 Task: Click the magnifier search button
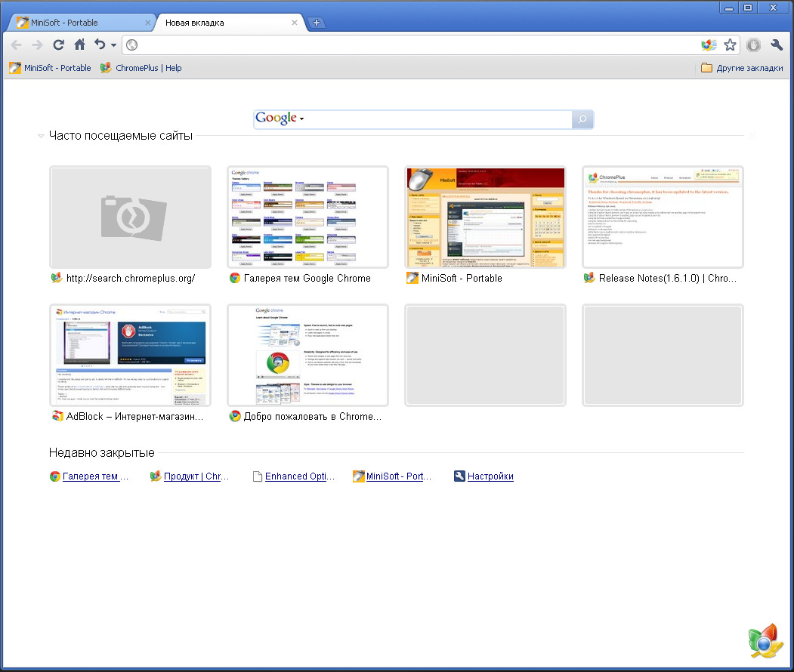tap(582, 119)
